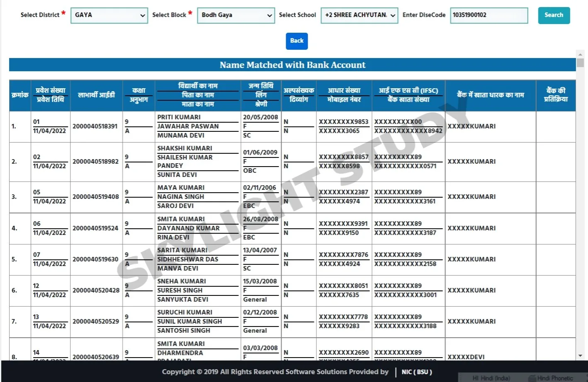Click birth date 26/08/2008
The image size is (588, 382).
[260, 219]
